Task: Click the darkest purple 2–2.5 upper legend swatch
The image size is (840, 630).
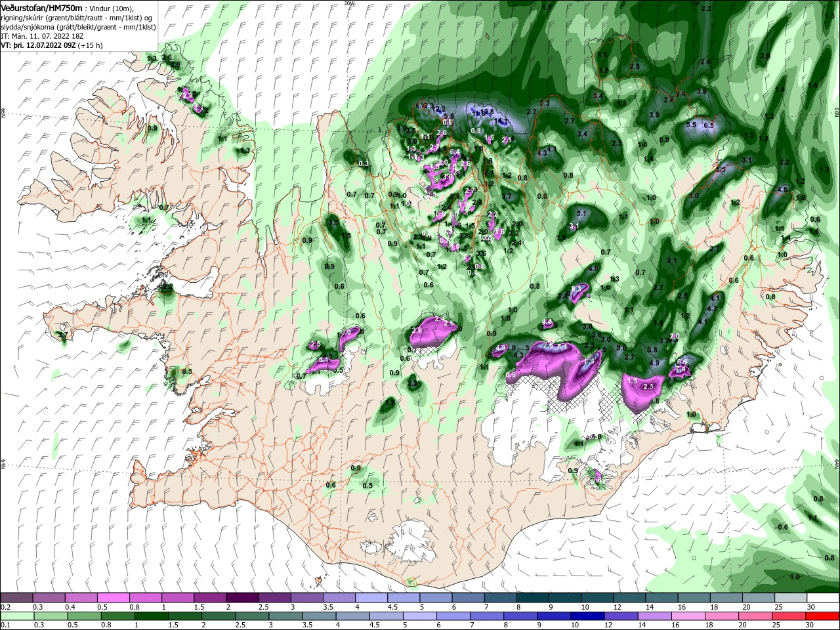Action: coord(242,598)
